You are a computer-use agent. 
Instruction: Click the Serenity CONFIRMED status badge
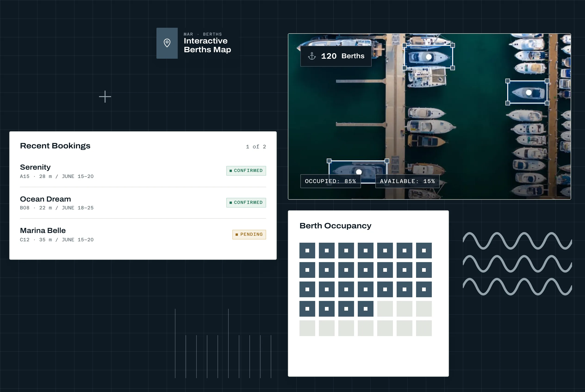coord(246,171)
